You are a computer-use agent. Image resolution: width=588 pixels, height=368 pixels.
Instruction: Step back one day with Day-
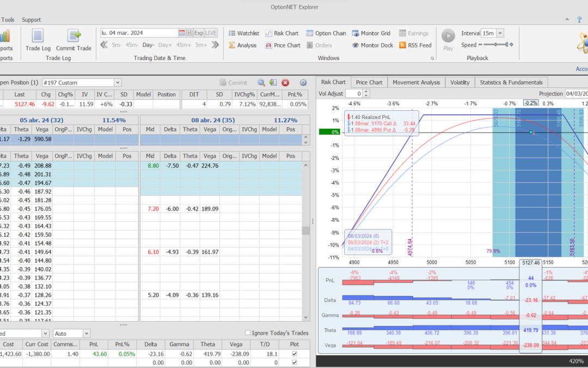149,45
